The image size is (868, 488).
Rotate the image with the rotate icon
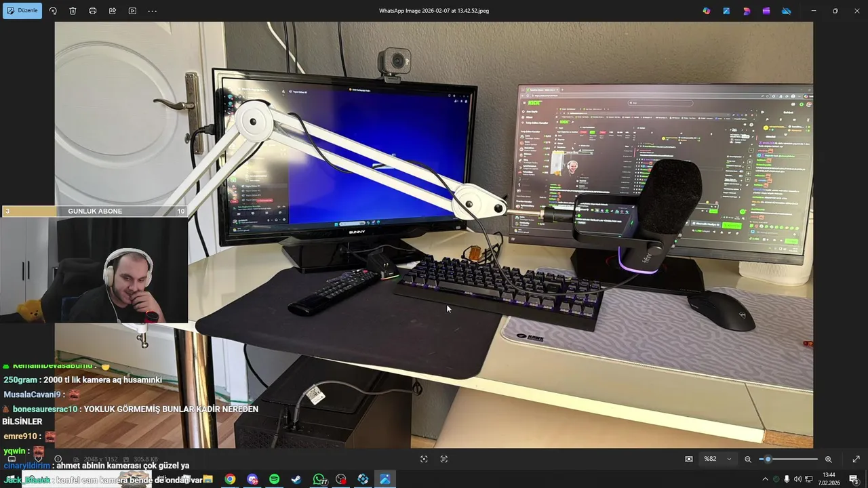point(53,11)
